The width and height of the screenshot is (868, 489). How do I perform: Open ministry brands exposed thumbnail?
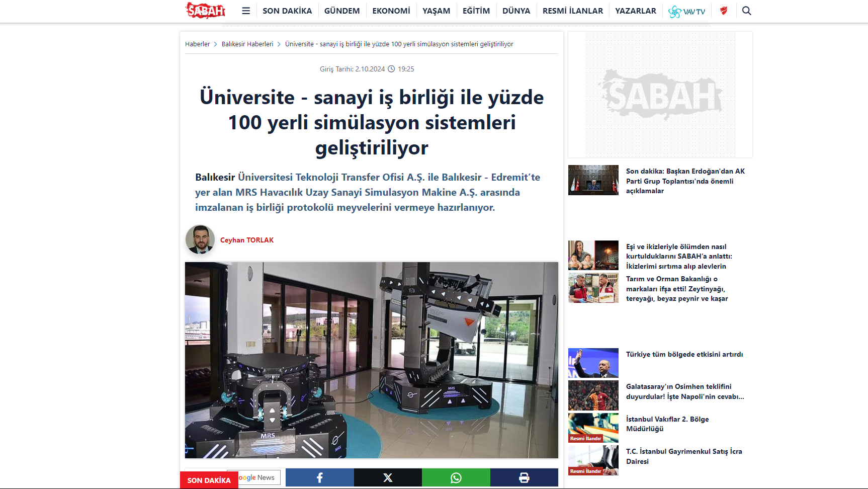593,288
